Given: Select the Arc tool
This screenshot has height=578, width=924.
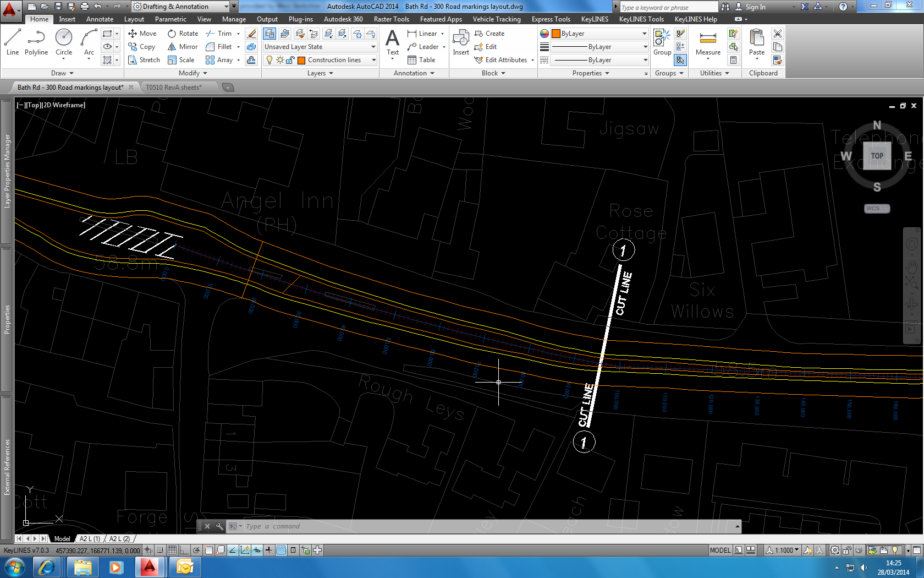Looking at the screenshot, I should coord(89,42).
